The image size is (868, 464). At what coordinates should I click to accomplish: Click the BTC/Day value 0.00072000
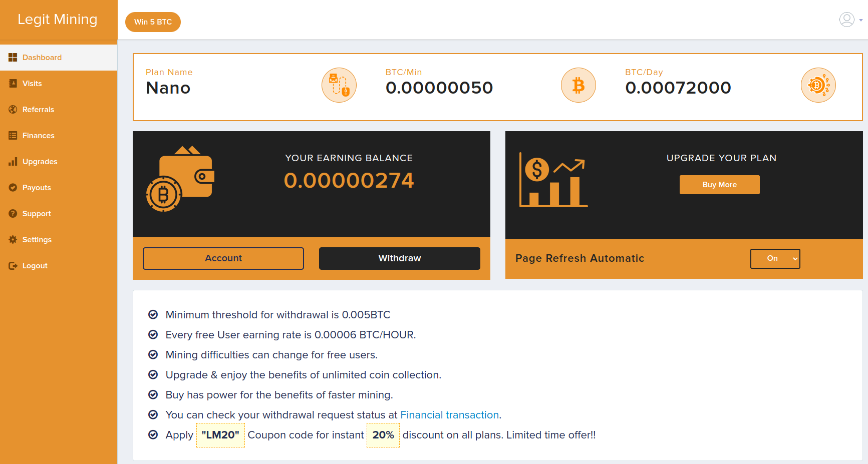(678, 88)
